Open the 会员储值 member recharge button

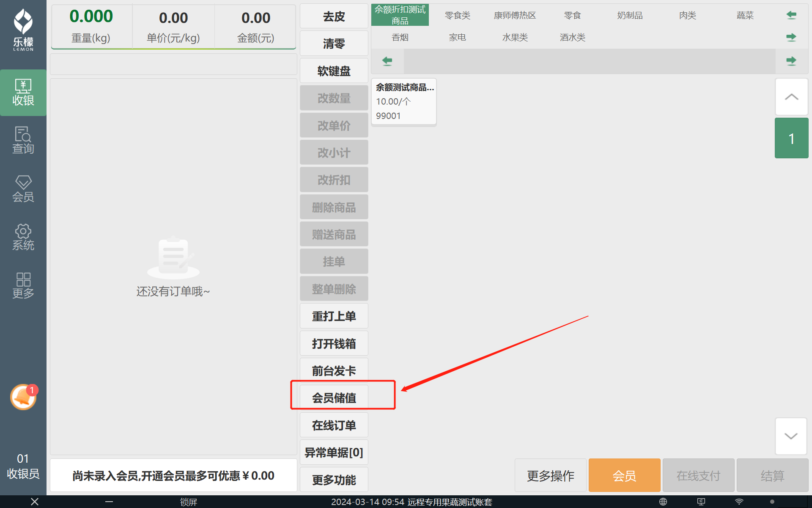(334, 398)
